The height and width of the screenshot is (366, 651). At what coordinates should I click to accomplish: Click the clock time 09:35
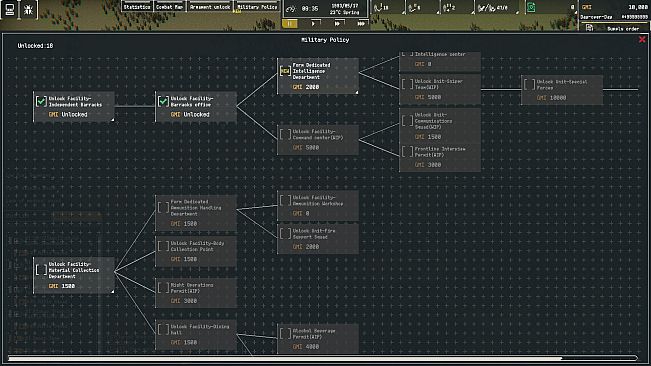[x=310, y=9]
